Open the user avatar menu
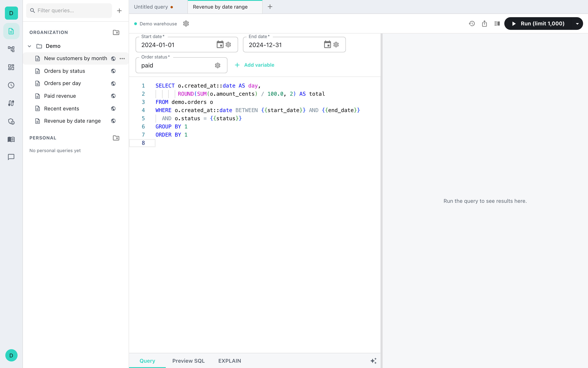This screenshot has width=588, height=368. pyautogui.click(x=11, y=355)
